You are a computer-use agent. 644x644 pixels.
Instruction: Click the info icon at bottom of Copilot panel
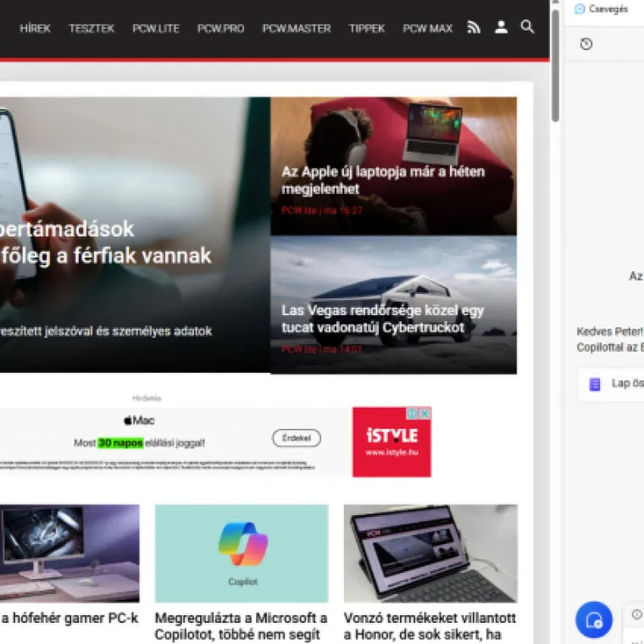[636, 614]
